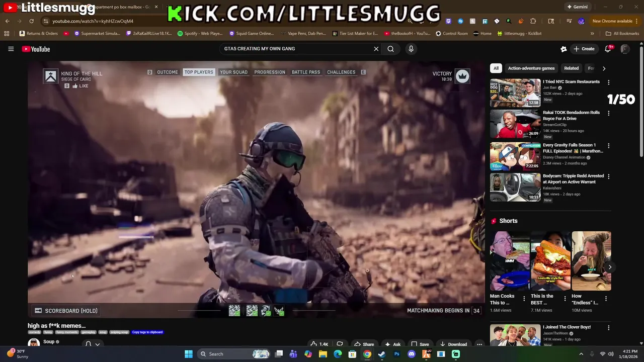
Task: Save the video to a playlist
Action: (x=420, y=344)
